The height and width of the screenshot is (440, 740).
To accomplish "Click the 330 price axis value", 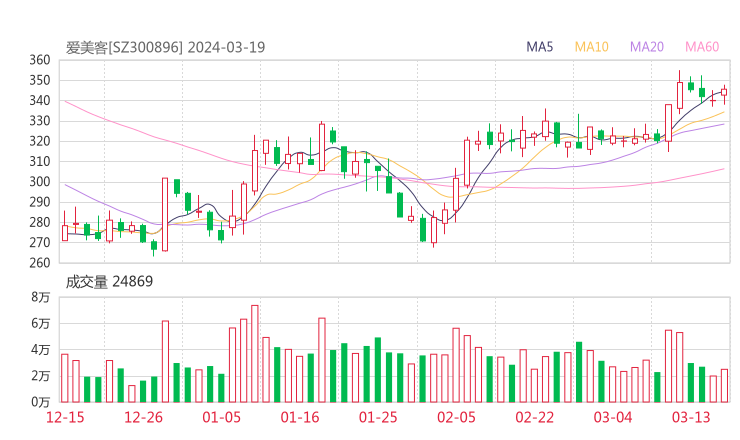I will (x=40, y=121).
